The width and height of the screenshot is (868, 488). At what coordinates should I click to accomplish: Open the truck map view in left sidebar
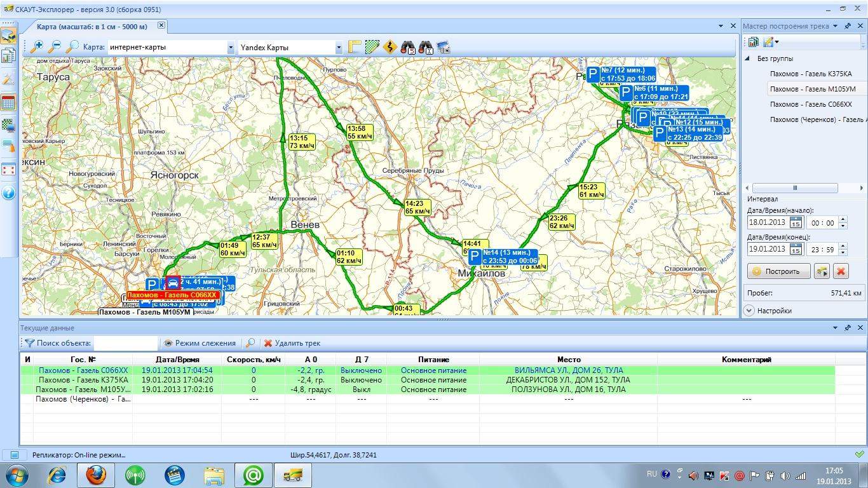[x=8, y=35]
